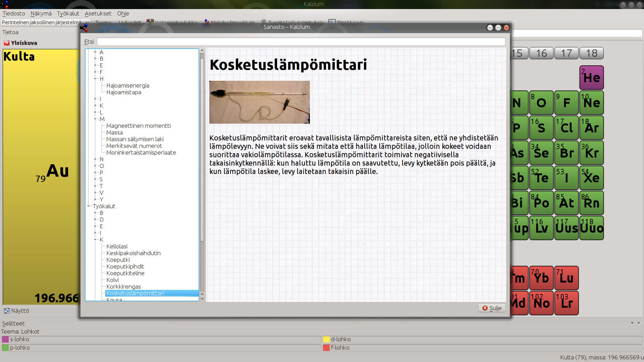Click the Näyttö panel icon
Screen dimensions: 644x362
[6, 311]
